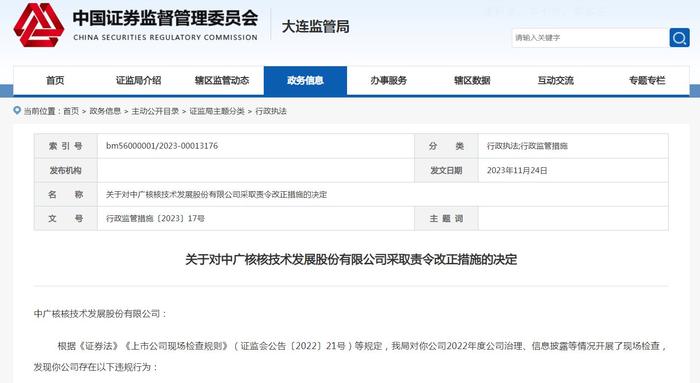
Task: Click the blue search magnifier button
Action: click(679, 38)
